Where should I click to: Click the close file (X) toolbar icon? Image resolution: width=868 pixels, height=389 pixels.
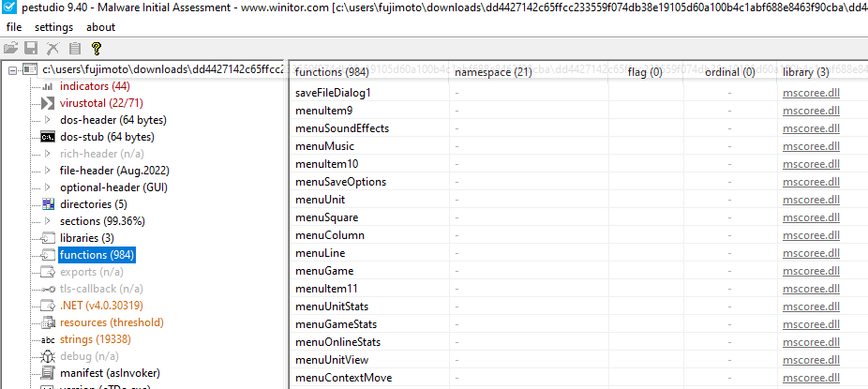52,49
